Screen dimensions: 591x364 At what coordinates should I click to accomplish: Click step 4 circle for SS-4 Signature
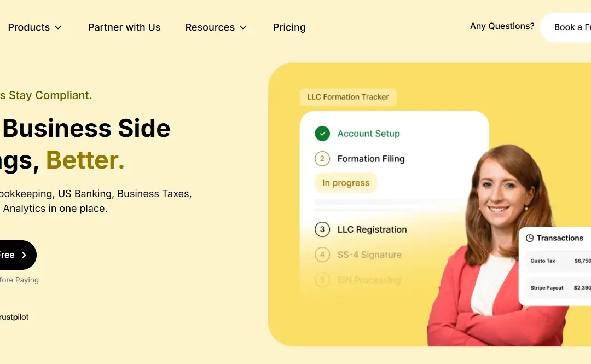[x=322, y=255]
